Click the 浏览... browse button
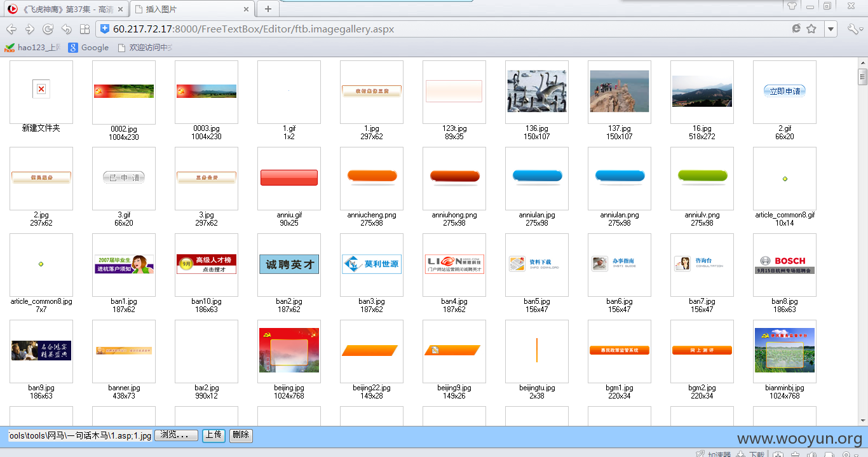Image resolution: width=868 pixels, height=457 pixels. [x=176, y=435]
